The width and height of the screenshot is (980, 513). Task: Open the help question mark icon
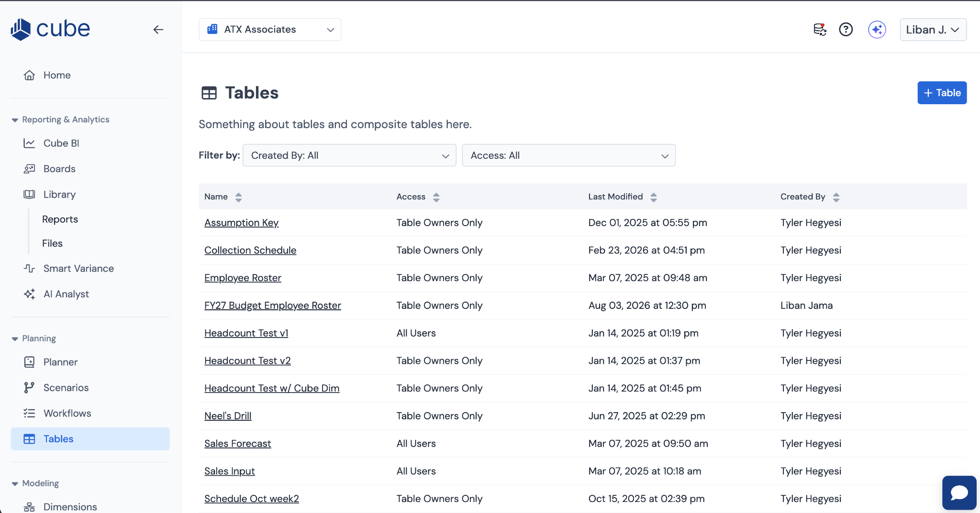point(846,30)
